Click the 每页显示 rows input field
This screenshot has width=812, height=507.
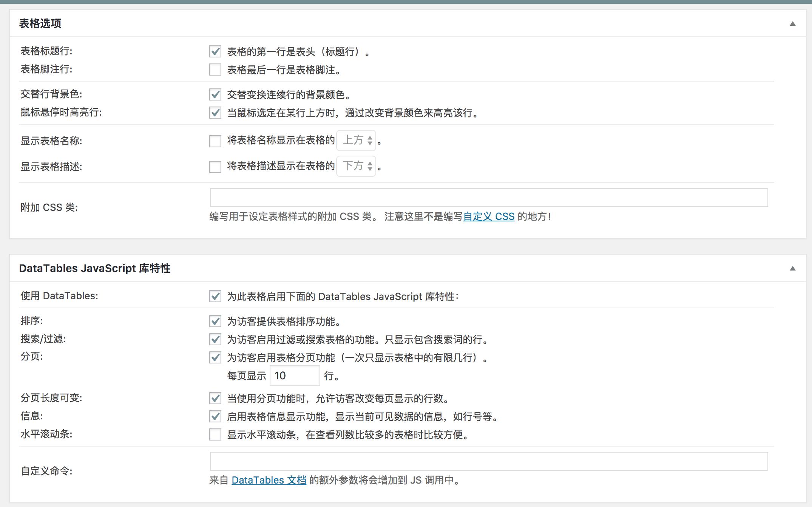point(294,376)
